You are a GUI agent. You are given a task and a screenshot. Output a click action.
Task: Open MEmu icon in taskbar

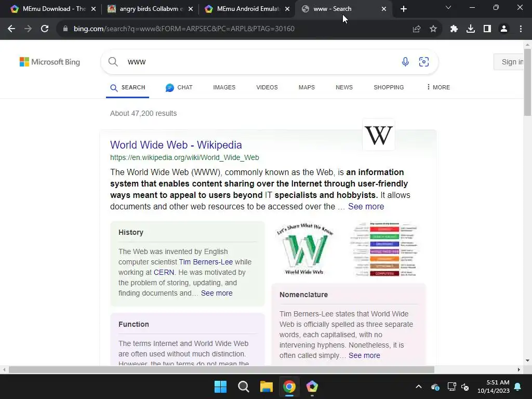click(312, 387)
